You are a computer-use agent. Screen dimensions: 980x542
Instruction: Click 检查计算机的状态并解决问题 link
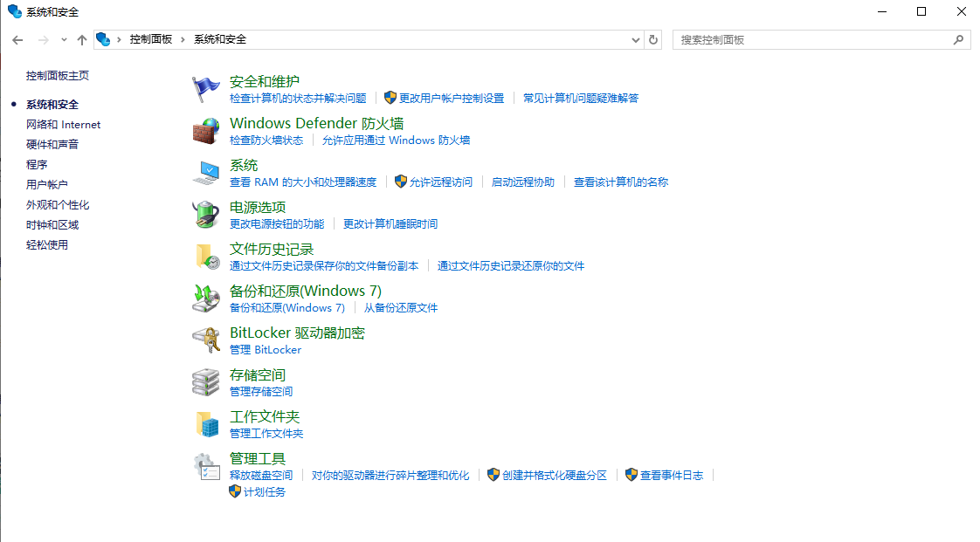pyautogui.click(x=298, y=98)
